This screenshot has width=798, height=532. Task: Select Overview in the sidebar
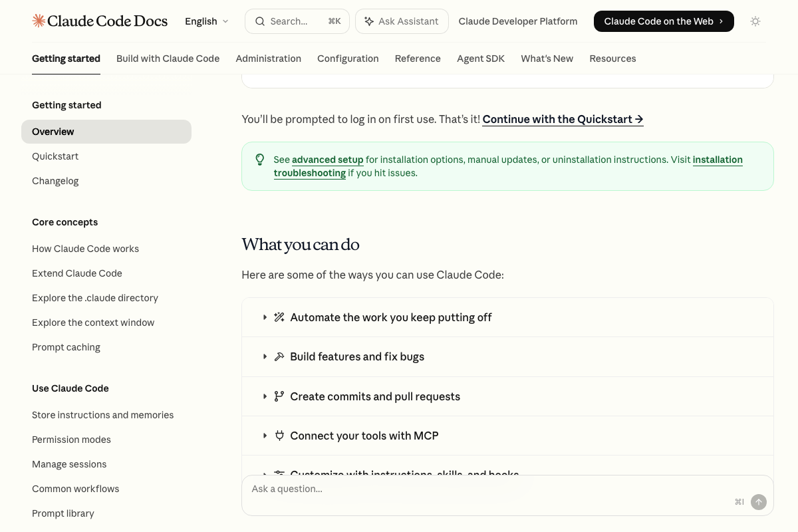click(106, 132)
